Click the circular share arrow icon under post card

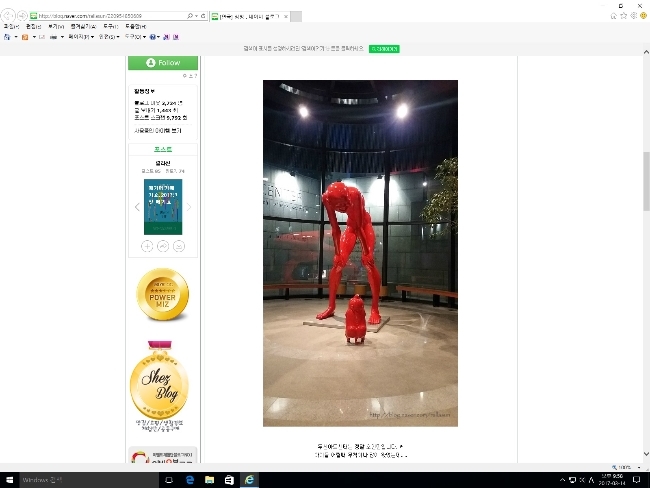coord(163,246)
